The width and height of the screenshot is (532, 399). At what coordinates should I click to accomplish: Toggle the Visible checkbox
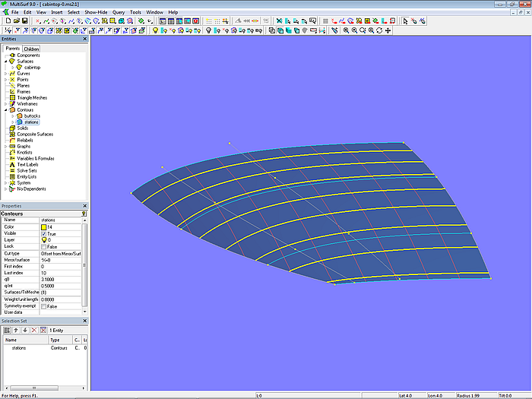[44, 233]
